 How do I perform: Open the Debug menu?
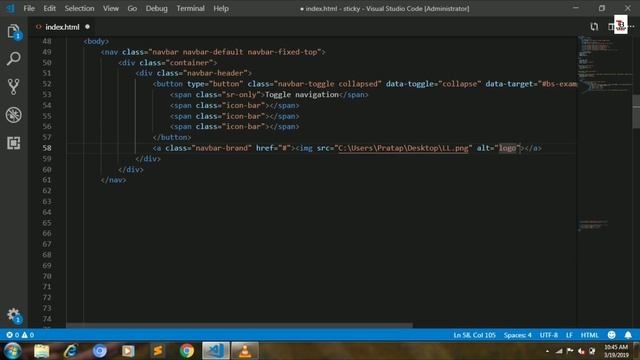click(156, 8)
